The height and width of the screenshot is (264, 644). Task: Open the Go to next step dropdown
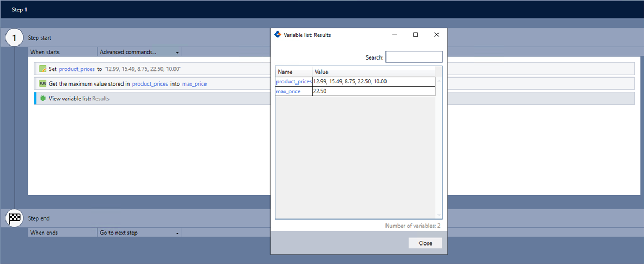tap(140, 233)
